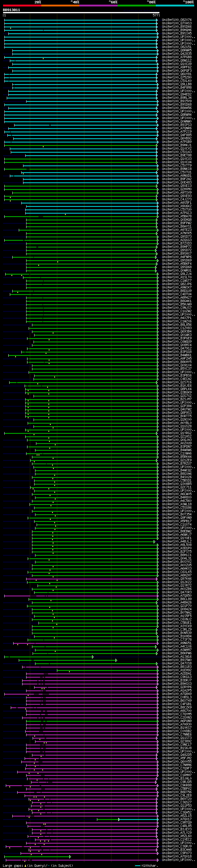The height and width of the screenshot is (868, 197).
Task: Pick subject UniRef100_B5YC37
Action: pyautogui.click(x=177, y=369)
